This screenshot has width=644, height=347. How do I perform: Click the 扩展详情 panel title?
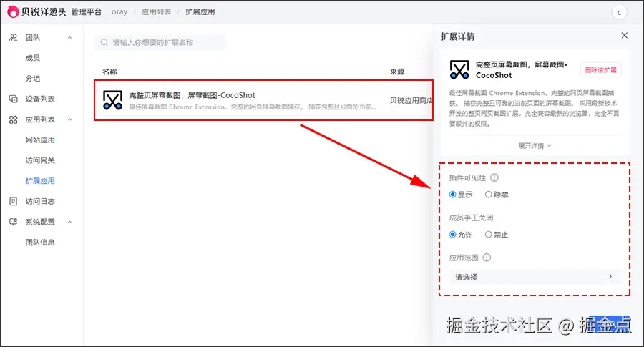coord(457,36)
